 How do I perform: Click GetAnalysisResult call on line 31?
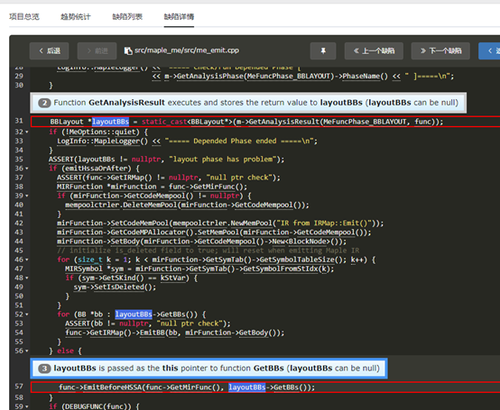point(284,122)
